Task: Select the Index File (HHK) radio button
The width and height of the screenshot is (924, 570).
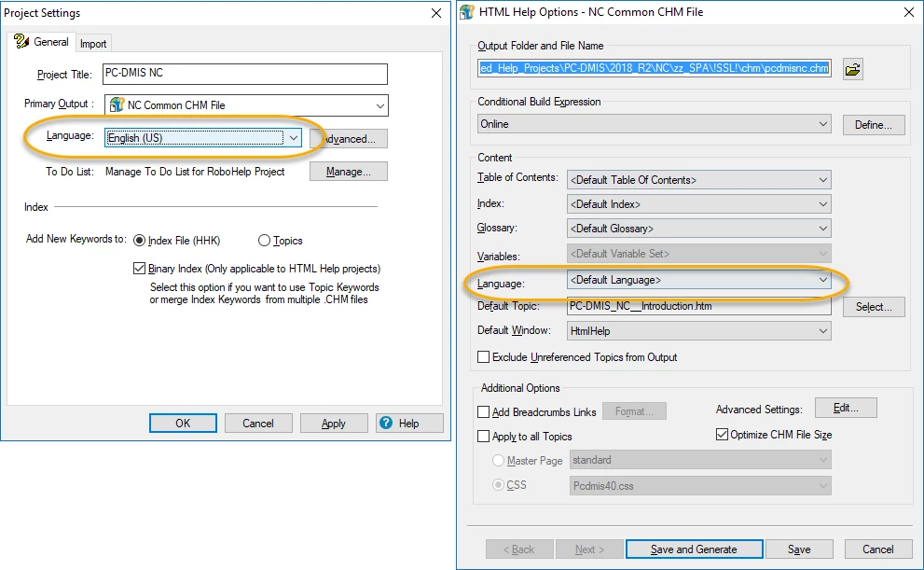Action: click(139, 241)
